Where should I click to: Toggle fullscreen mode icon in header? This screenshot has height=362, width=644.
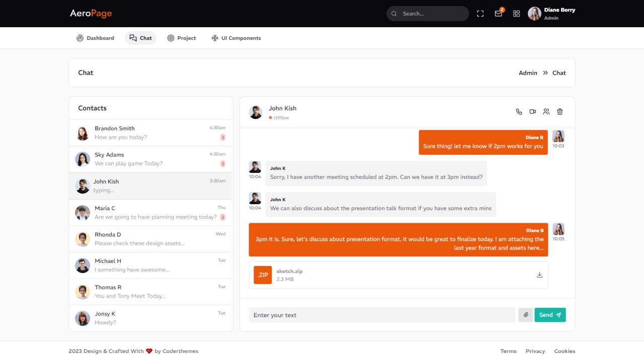[480, 14]
